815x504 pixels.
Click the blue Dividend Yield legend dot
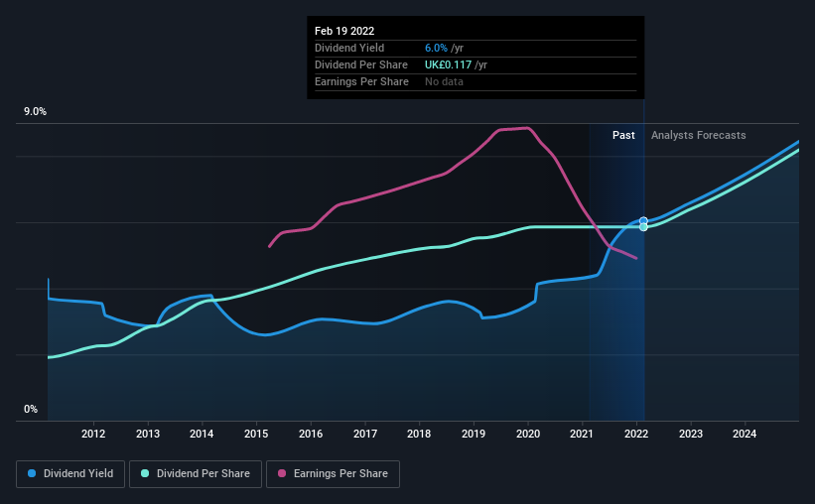pos(32,473)
